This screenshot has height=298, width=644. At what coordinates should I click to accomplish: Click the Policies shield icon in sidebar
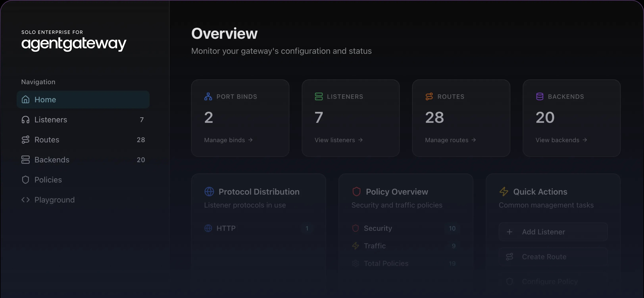click(x=26, y=180)
